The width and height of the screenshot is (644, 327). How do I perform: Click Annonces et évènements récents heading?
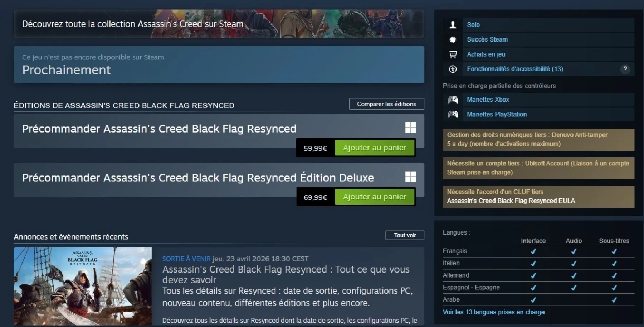click(x=71, y=237)
